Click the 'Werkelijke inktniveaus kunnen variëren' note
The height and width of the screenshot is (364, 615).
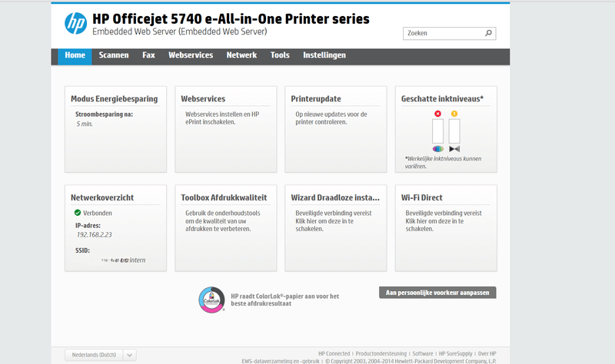tap(444, 162)
